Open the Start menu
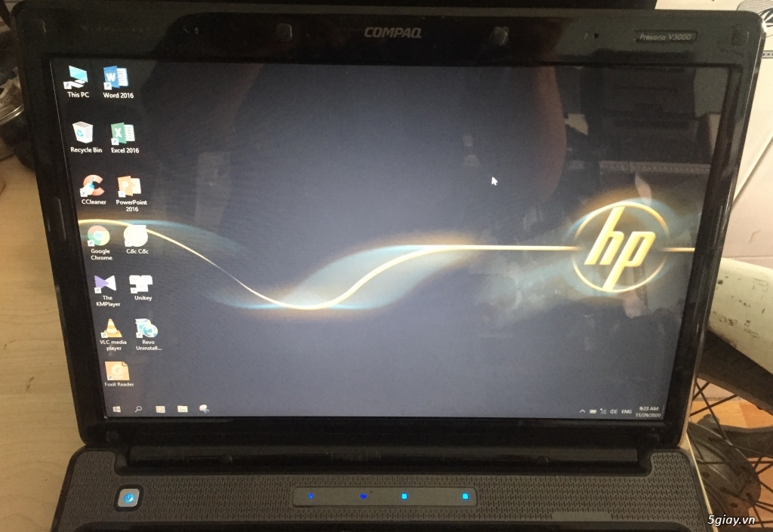Screen dimensions: 773x532 click(117, 408)
